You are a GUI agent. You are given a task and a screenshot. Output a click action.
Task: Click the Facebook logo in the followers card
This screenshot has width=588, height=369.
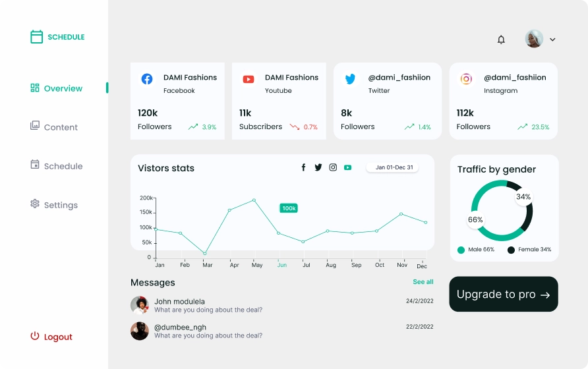point(147,79)
